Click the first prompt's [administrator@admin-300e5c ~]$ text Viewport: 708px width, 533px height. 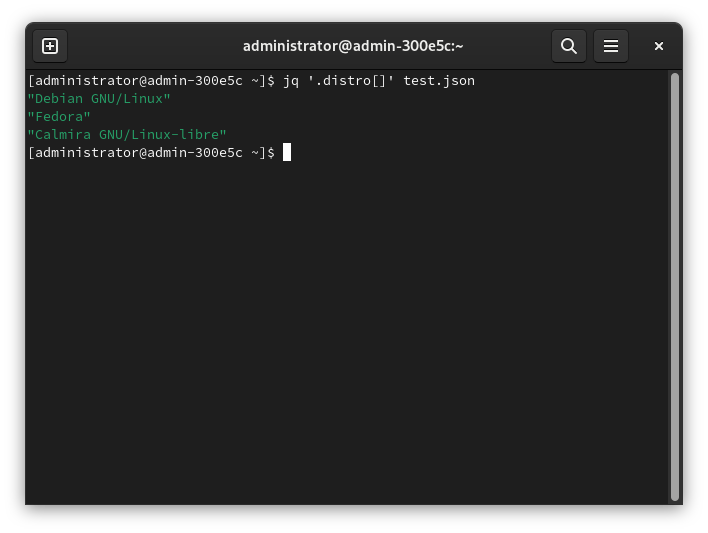[x=151, y=81]
